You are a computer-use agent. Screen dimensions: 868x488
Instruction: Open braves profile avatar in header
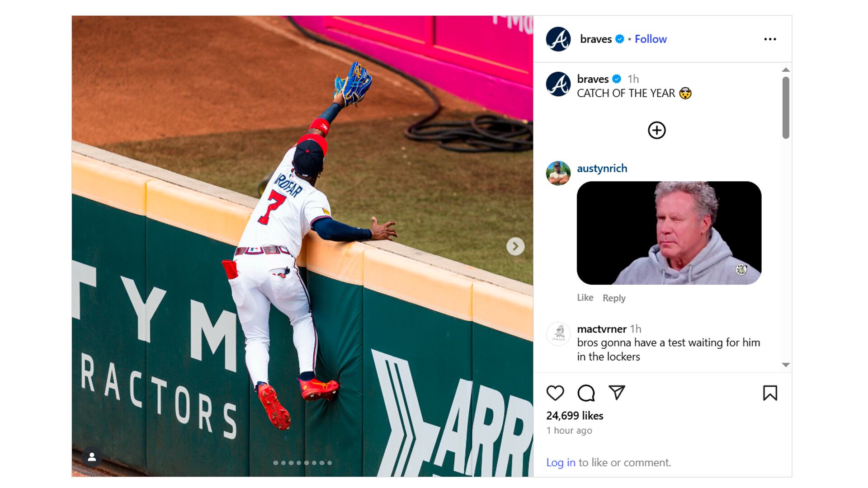click(558, 39)
